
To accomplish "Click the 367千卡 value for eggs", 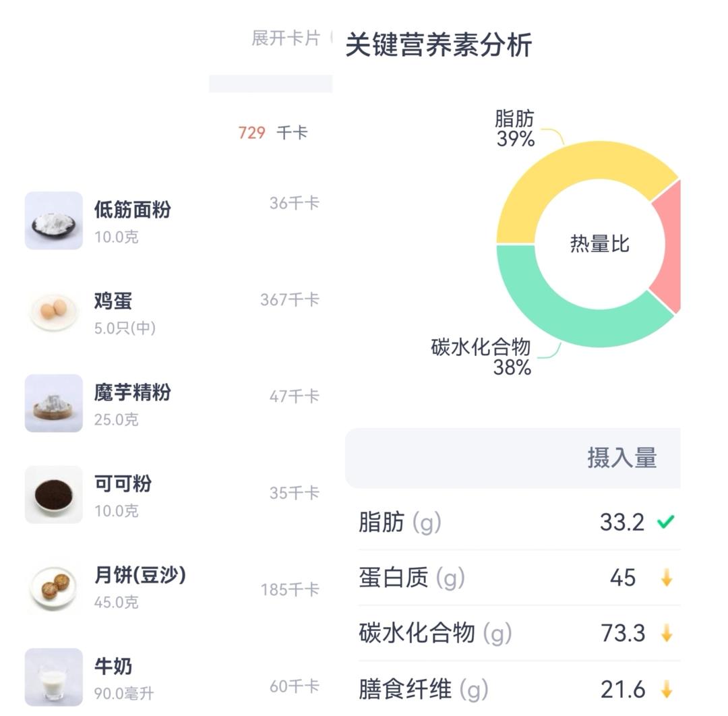I will coord(290,300).
